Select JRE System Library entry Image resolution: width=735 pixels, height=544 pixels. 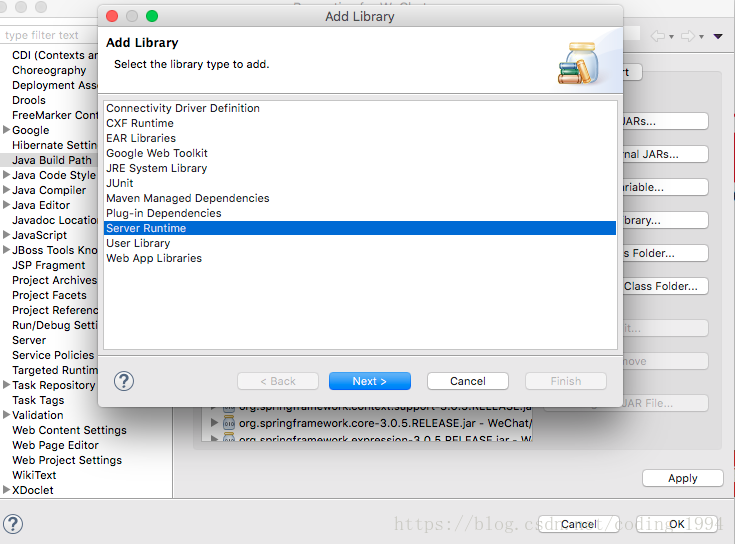[360, 168]
